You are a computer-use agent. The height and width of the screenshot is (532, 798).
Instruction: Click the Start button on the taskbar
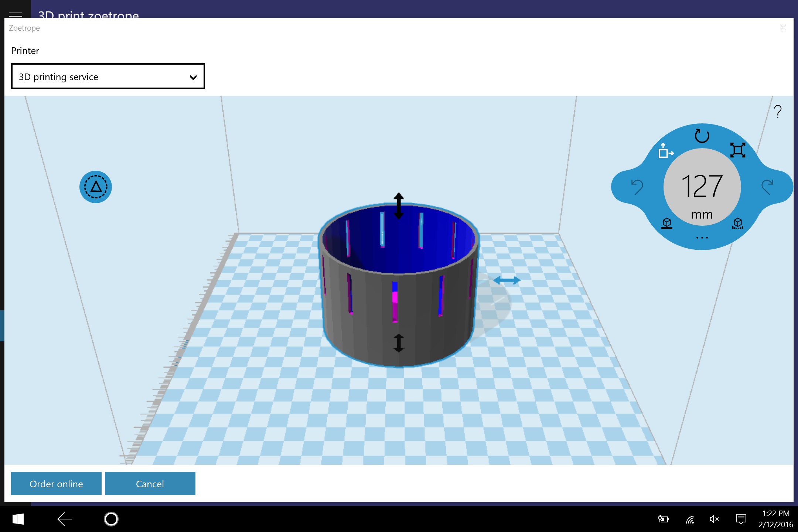[x=17, y=519]
